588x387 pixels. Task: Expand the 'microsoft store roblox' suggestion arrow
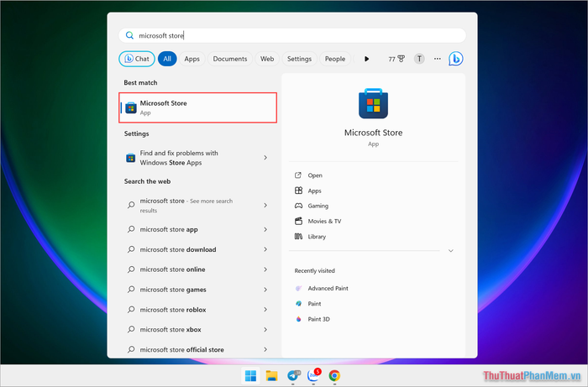(265, 310)
